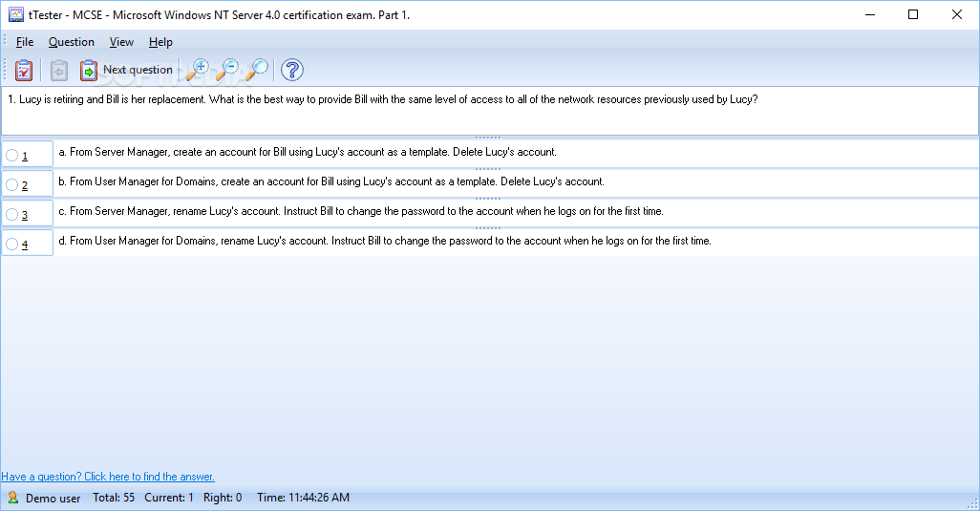Click splitter grip below question text panel

(x=488, y=138)
